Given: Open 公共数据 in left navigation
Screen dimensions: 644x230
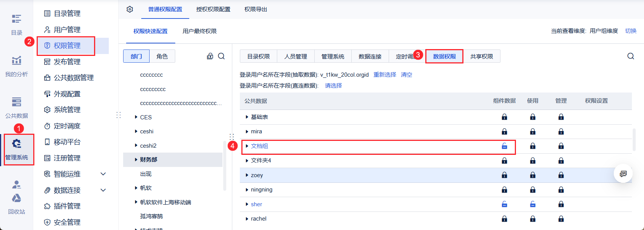Looking at the screenshot, I should (x=16, y=107).
